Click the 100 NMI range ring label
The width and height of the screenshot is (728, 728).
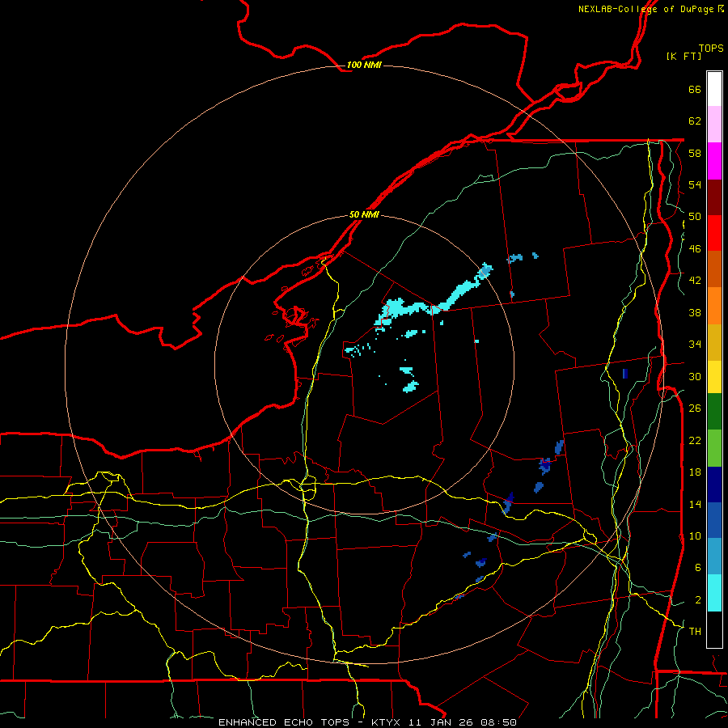click(364, 65)
